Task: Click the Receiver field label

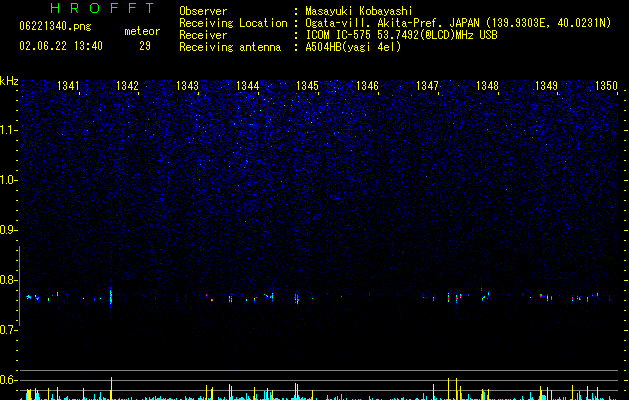Action: 203,35
